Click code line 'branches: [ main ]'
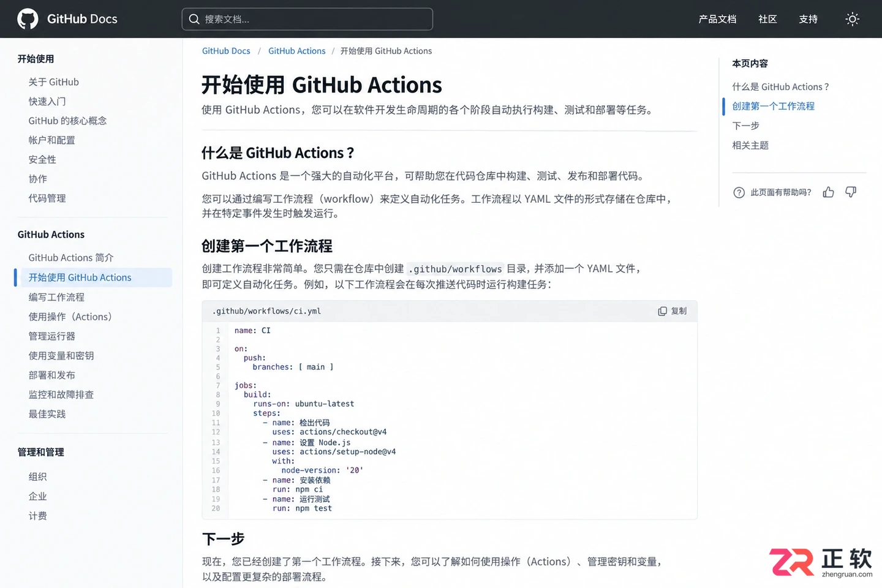This screenshot has height=588, width=882. [293, 367]
